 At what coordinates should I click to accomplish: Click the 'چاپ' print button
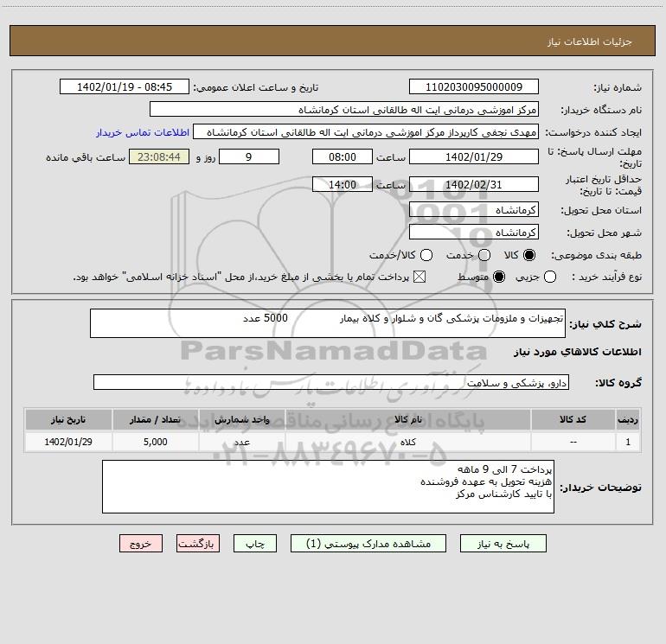click(255, 544)
